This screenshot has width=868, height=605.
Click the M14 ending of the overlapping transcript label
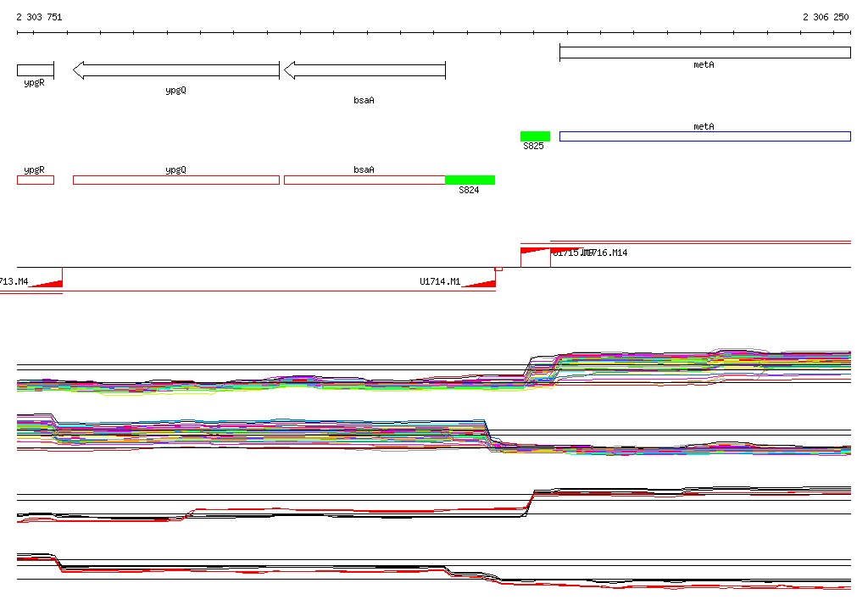point(620,253)
